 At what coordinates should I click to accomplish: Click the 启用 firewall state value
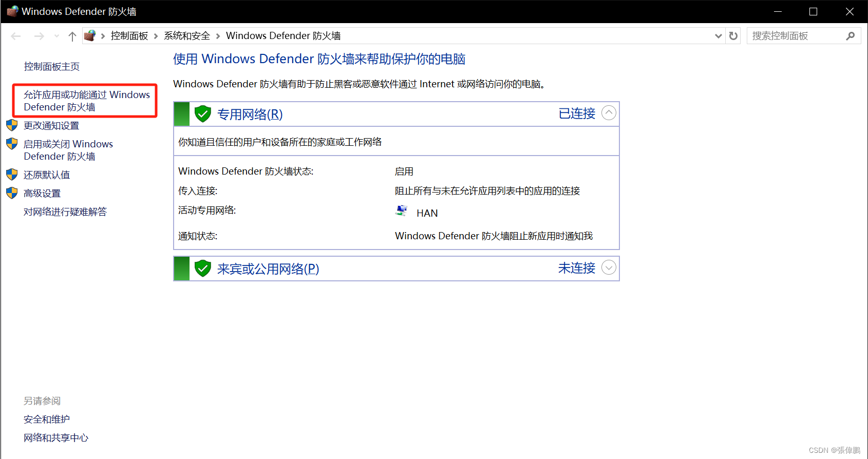click(404, 171)
